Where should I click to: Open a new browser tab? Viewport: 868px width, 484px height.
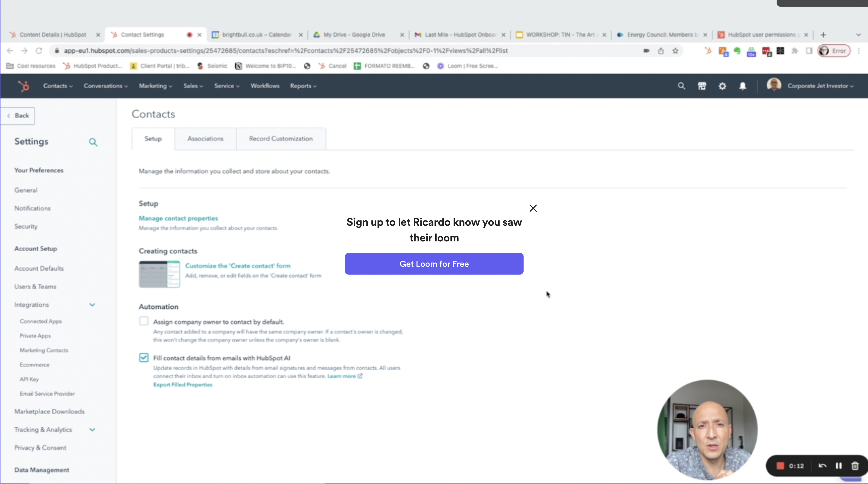pyautogui.click(x=823, y=35)
